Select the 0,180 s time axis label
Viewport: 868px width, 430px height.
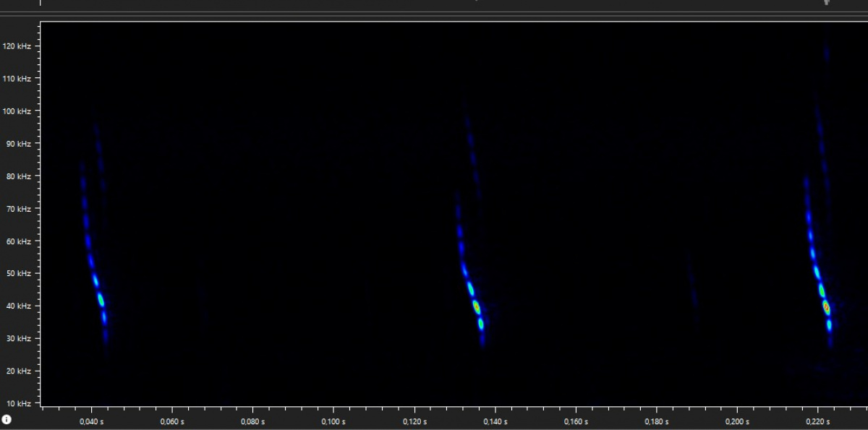click(657, 421)
